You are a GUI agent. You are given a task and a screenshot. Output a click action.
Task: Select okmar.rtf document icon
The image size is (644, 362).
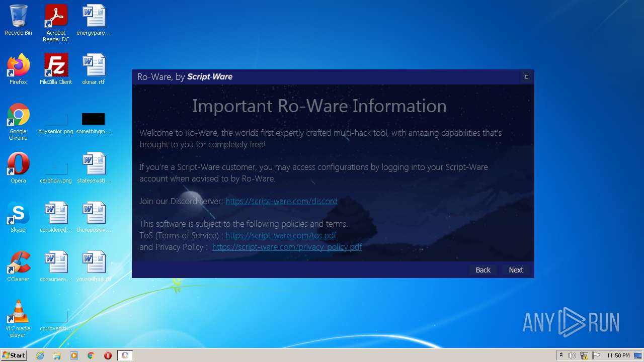tap(94, 69)
